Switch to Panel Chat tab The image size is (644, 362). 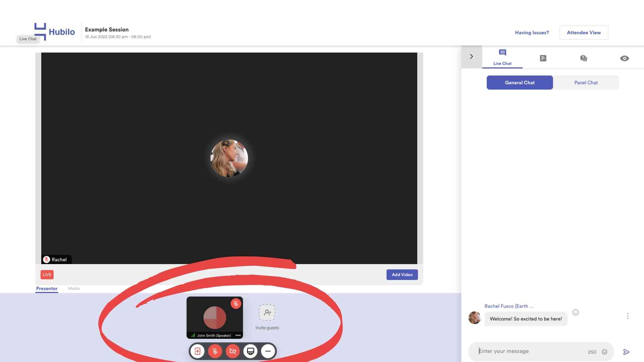coord(586,83)
